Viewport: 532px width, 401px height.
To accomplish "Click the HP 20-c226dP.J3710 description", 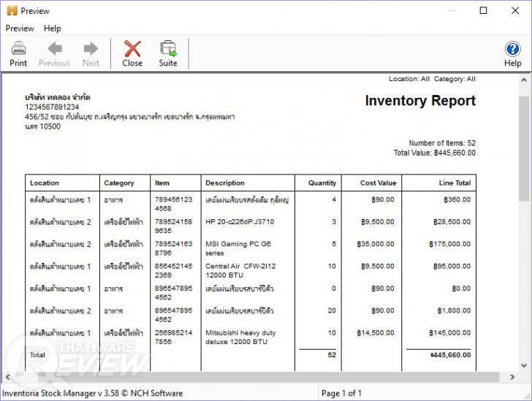I will (240, 222).
